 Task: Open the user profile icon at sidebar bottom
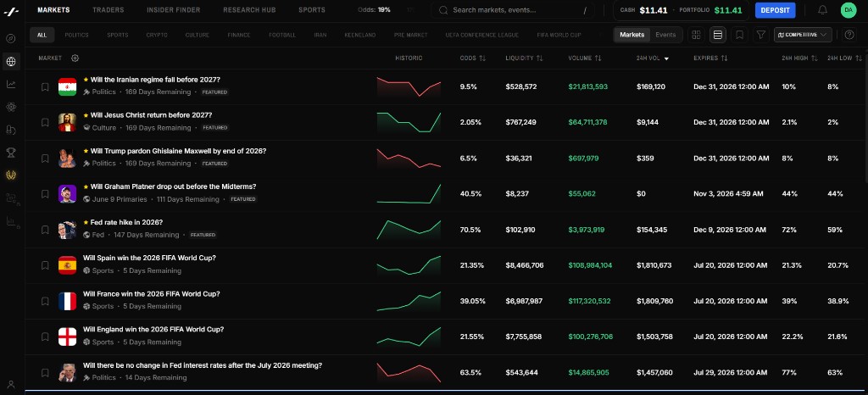pos(10,384)
